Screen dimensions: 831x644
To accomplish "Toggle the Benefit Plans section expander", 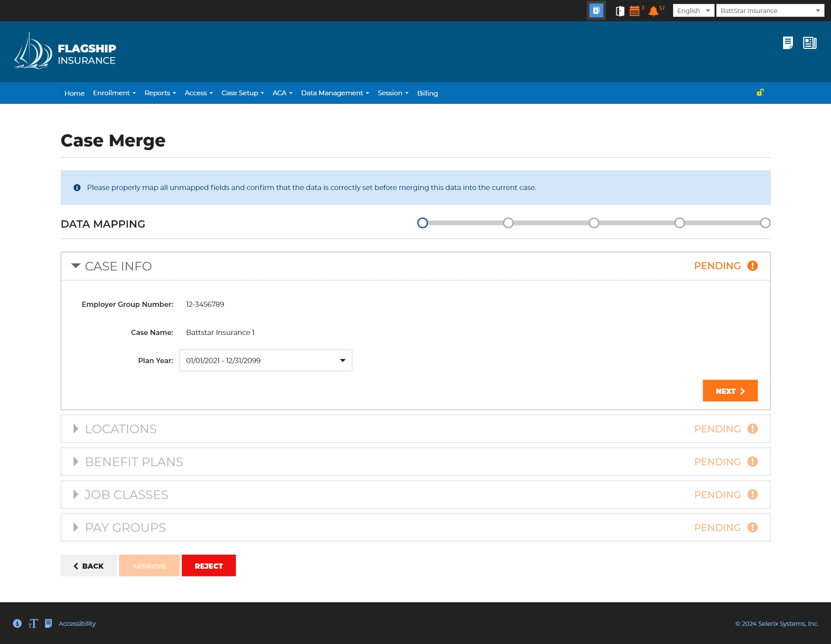I will point(76,461).
